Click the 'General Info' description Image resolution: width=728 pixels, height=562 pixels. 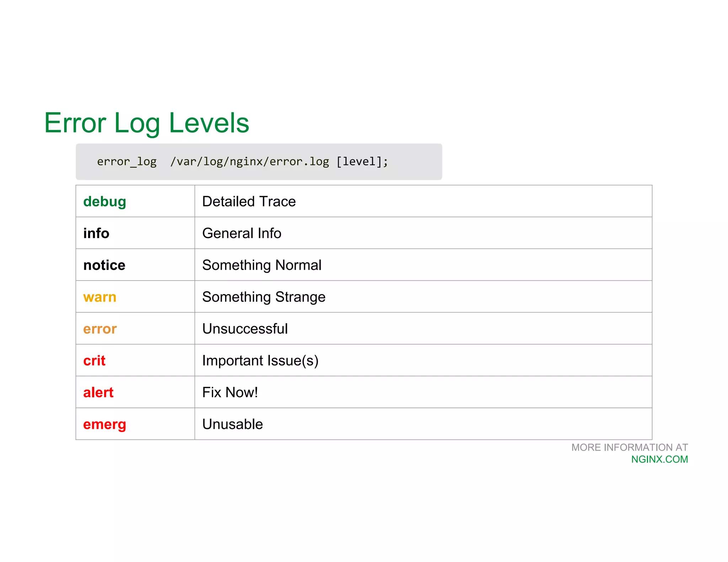(x=242, y=233)
